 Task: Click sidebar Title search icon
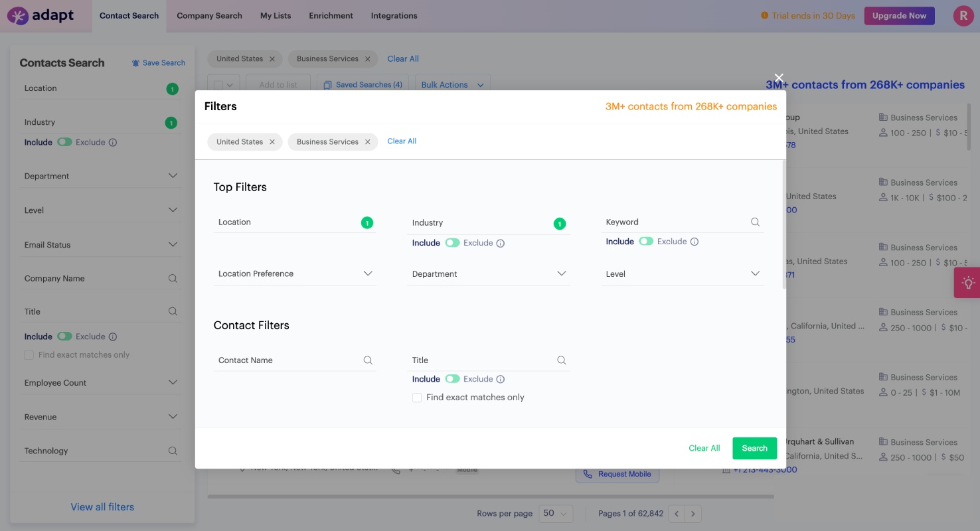tap(173, 311)
